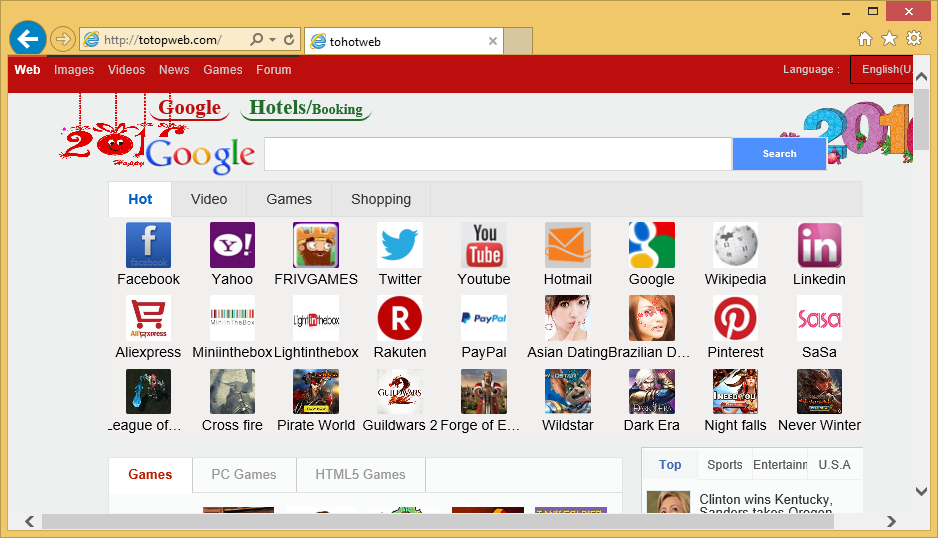This screenshot has height=538, width=938.
Task: Expand address bar search dropdown arrow
Action: pyautogui.click(x=272, y=40)
